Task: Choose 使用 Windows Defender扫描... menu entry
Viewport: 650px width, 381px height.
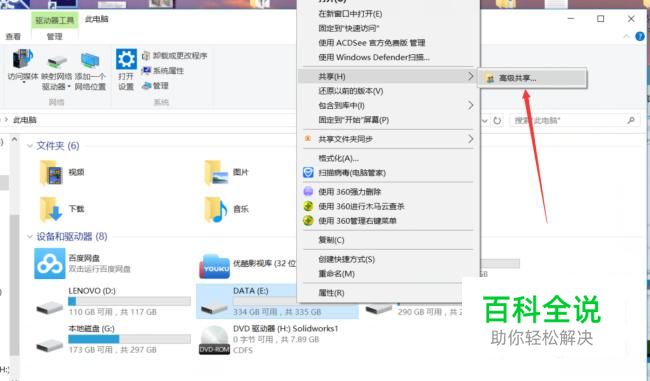Action: (x=374, y=57)
